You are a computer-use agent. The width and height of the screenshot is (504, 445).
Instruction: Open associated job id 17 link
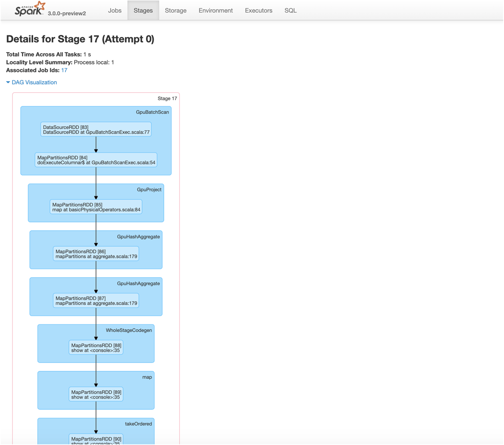64,70
